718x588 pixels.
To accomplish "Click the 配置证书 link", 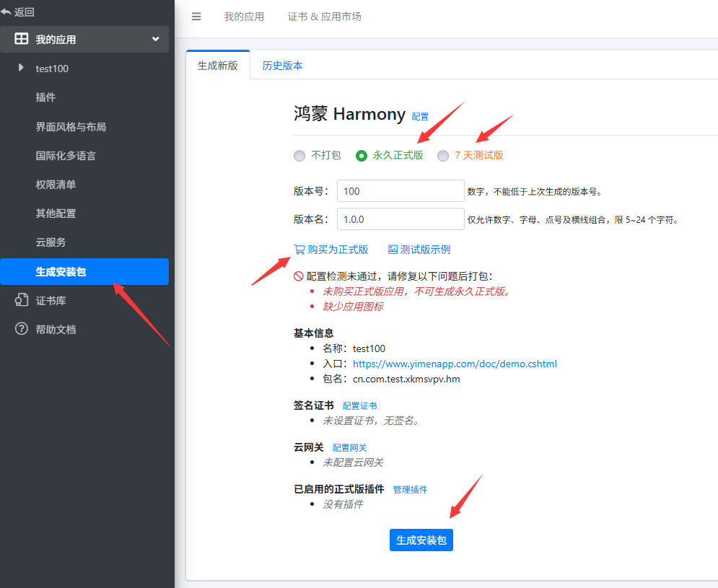I will pyautogui.click(x=360, y=405).
